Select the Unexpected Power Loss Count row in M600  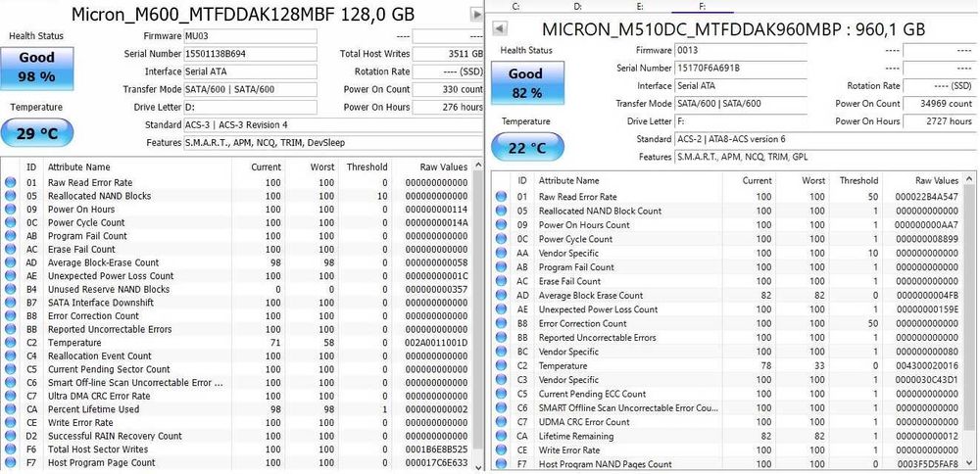coord(236,276)
